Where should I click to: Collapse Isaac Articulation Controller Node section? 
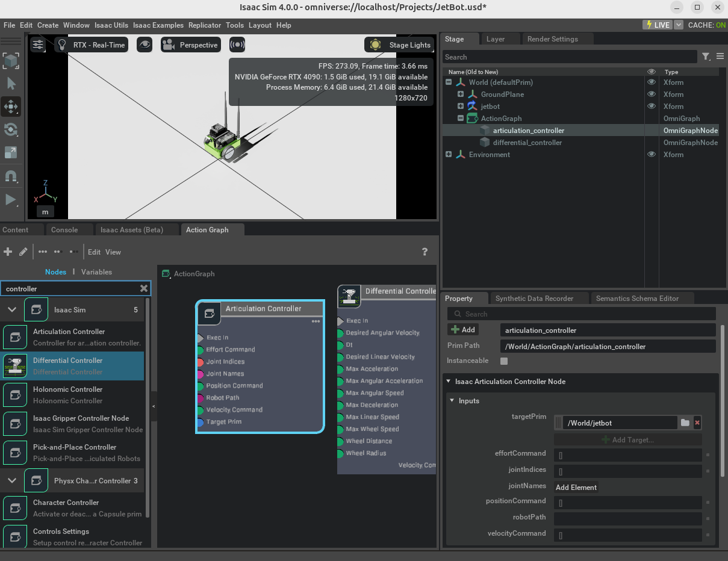449,382
